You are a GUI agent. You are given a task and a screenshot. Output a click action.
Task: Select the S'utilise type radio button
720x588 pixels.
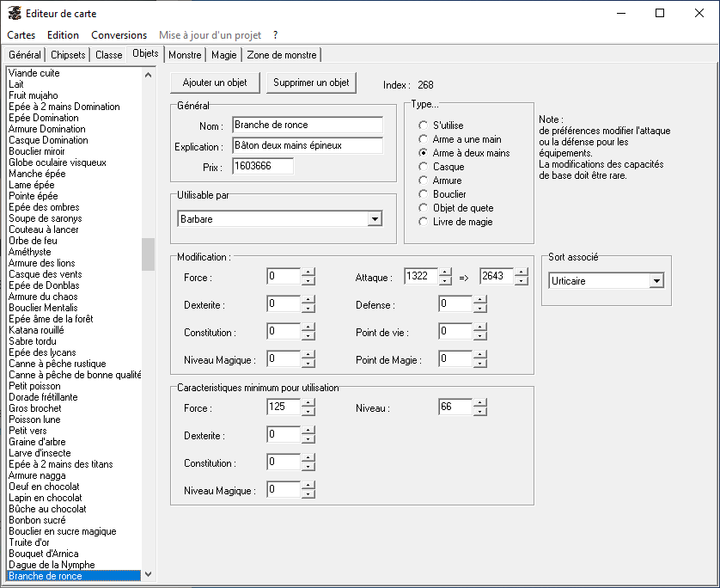coord(423,126)
